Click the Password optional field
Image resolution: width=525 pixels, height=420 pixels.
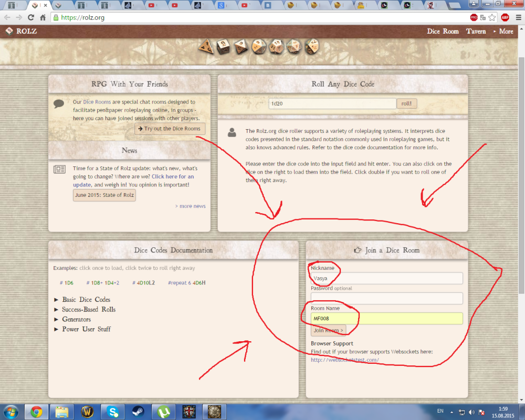387,298
